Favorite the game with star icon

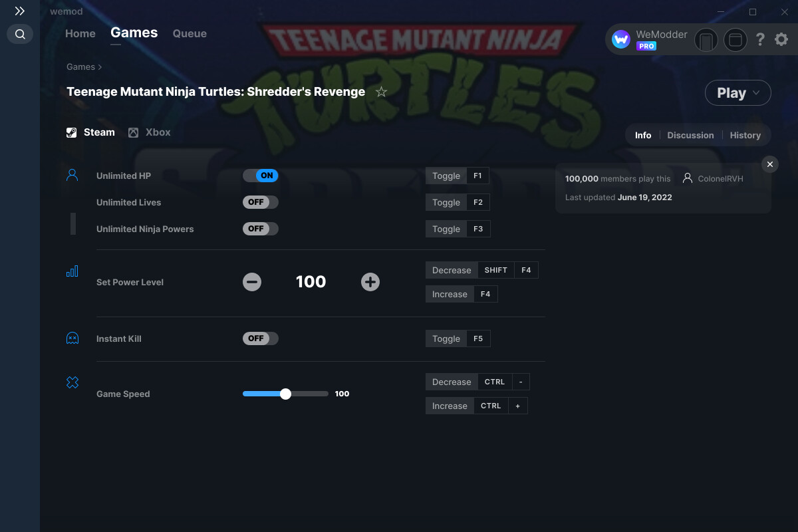click(381, 92)
